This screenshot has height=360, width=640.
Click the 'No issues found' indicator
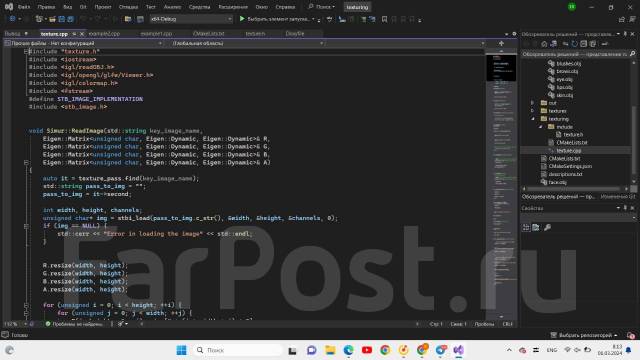point(74,324)
